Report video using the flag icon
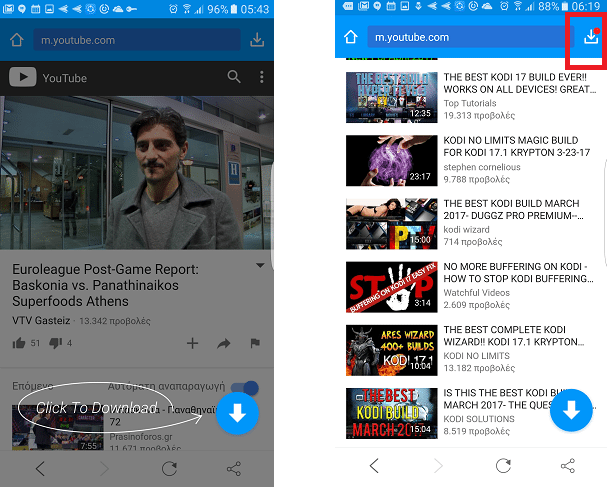Screen dimensions: 607x487 pyautogui.click(x=255, y=343)
